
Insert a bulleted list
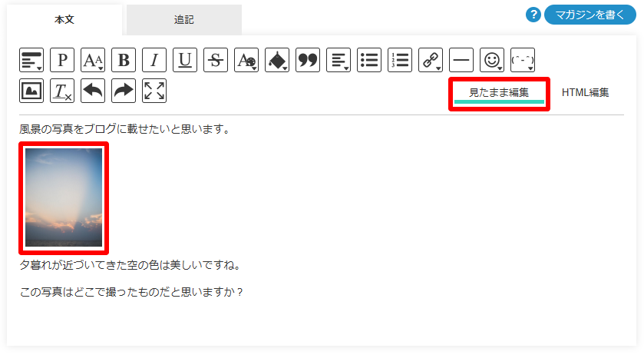[x=368, y=60]
